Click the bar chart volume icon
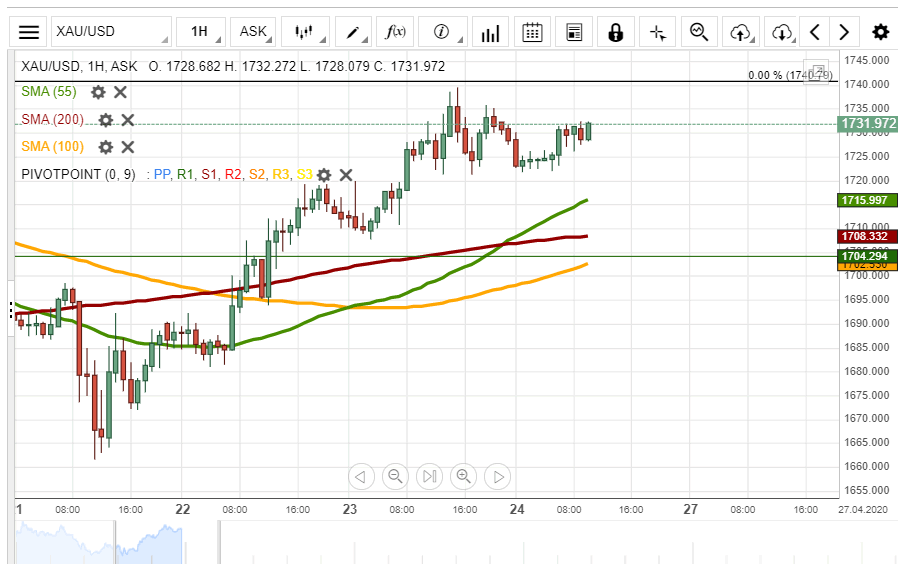903x568 pixels. tap(490, 32)
